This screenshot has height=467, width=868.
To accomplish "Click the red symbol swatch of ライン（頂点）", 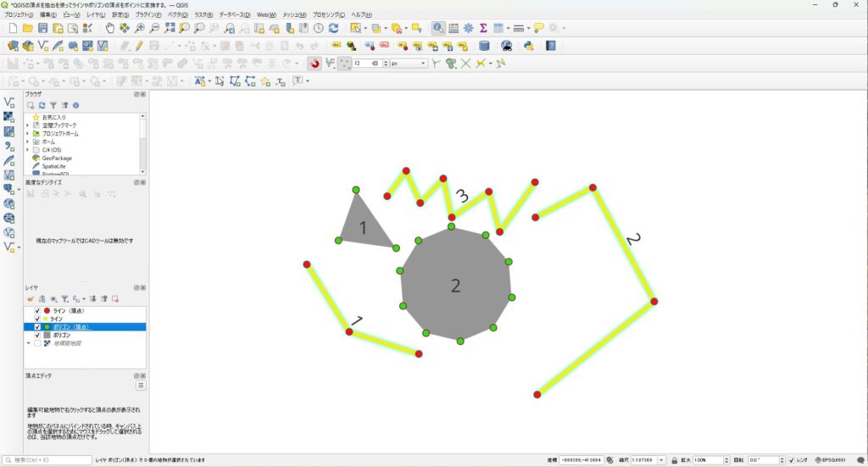I will [x=47, y=311].
